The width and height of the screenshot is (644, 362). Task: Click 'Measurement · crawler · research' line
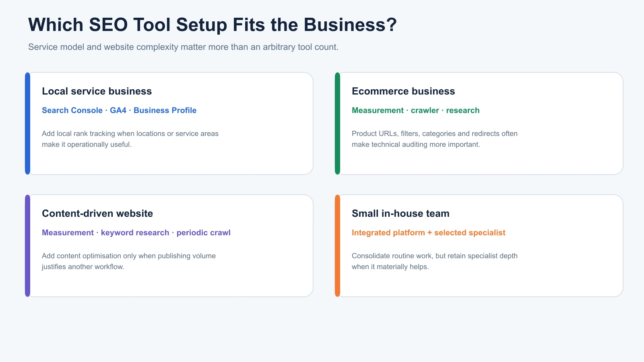click(416, 110)
